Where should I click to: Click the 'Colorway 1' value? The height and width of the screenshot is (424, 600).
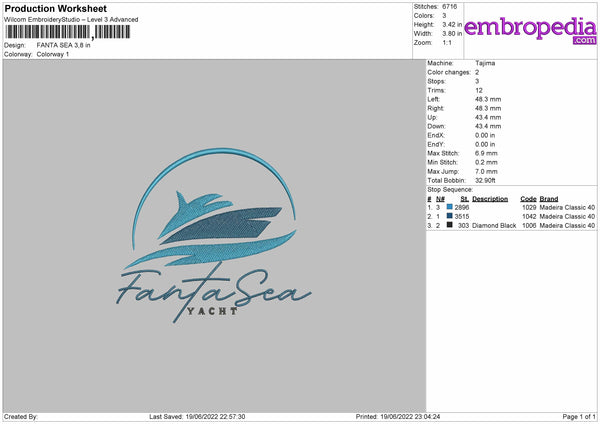tap(53, 54)
